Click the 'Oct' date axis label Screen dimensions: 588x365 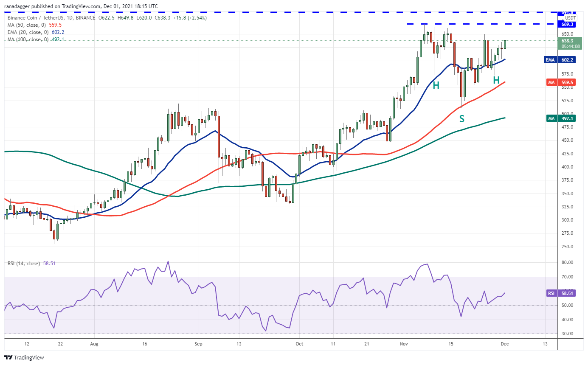pyautogui.click(x=300, y=344)
